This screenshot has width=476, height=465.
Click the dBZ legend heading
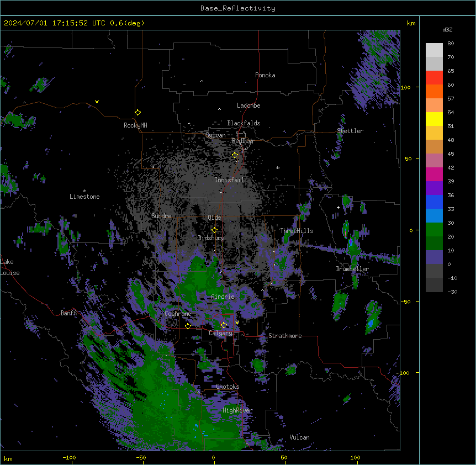[x=447, y=30]
